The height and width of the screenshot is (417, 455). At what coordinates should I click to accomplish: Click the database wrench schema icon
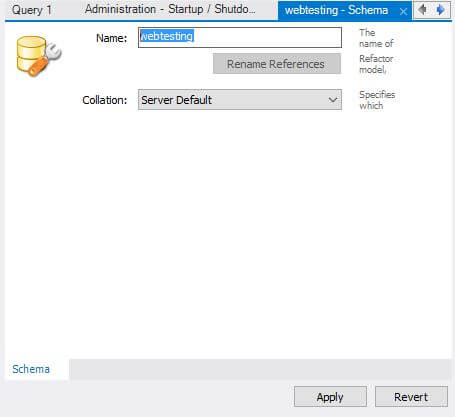[x=38, y=56]
